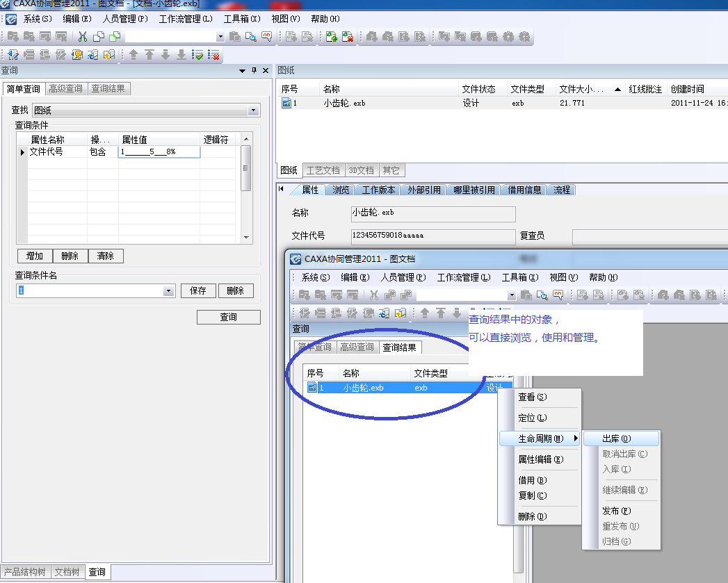This screenshot has height=583, width=728.
Task: Click the CAXA app icon in menu bar
Action: [x=11, y=19]
